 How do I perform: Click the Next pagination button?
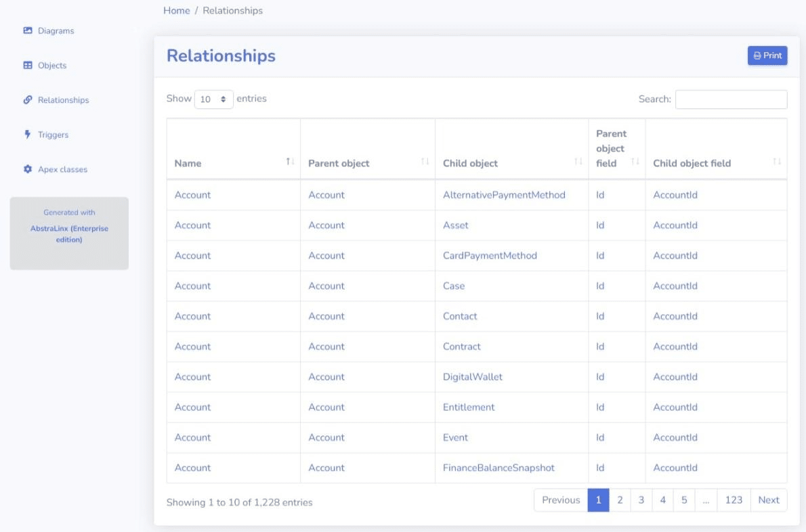coord(769,500)
